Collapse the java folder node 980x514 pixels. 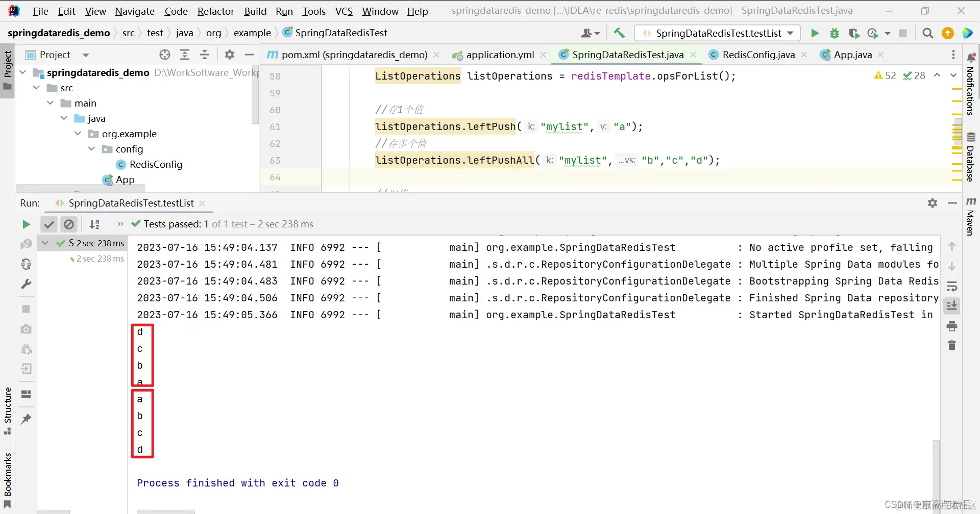(x=64, y=118)
